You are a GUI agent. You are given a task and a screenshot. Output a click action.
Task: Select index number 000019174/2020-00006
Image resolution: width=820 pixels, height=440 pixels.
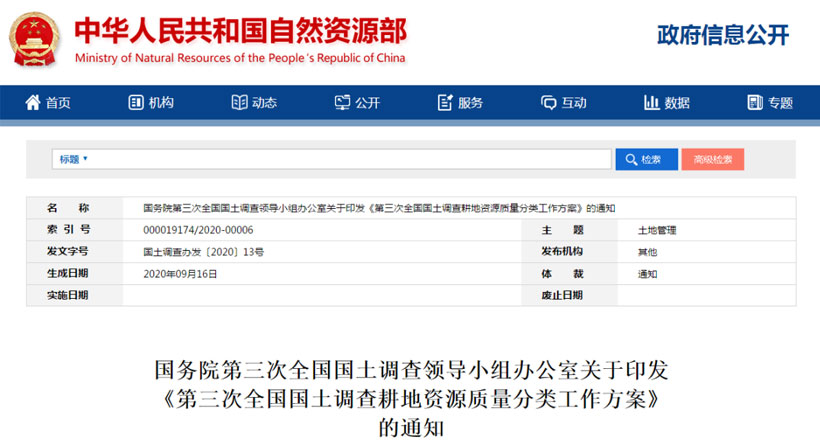click(x=198, y=230)
